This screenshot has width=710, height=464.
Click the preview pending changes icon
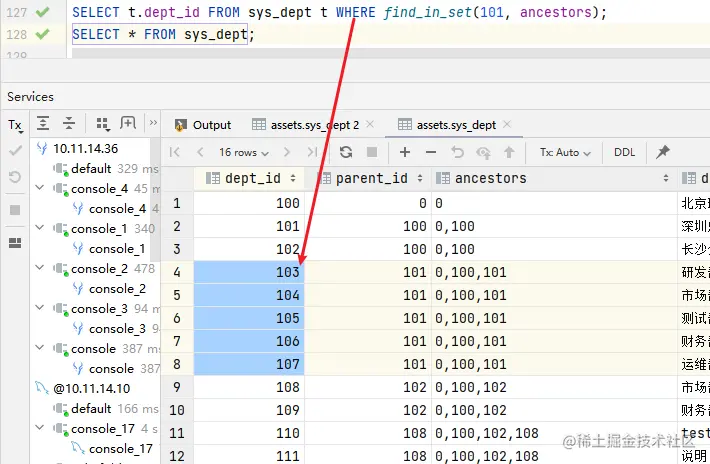point(483,153)
